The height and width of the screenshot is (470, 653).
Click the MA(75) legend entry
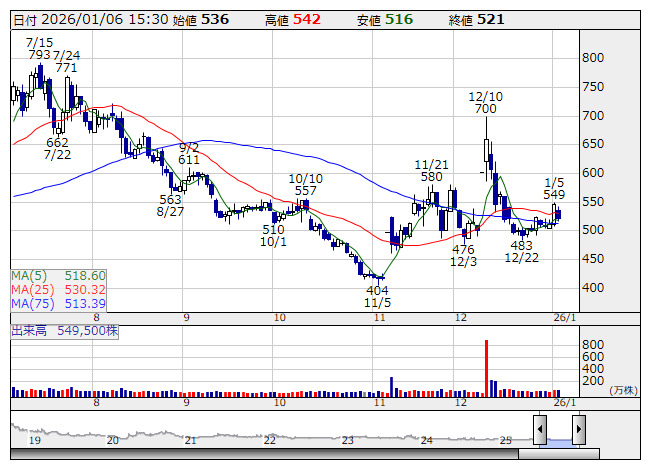pyautogui.click(x=58, y=303)
